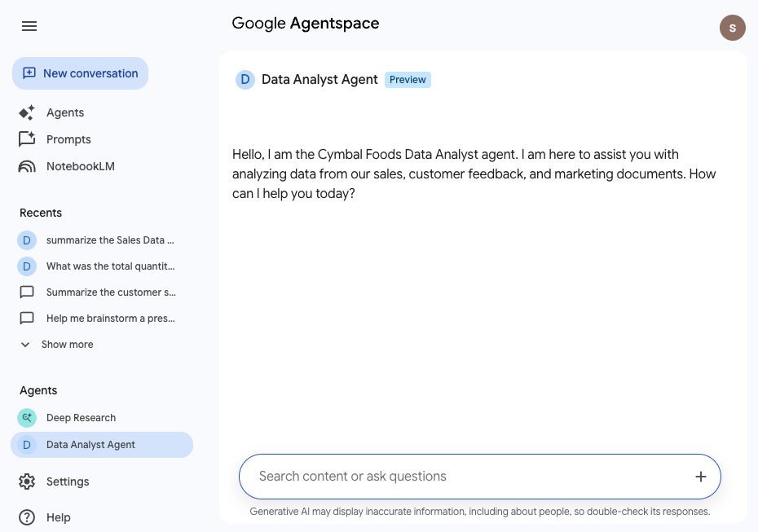
Task: Click the Google Agentspace logo
Action: coord(306,23)
